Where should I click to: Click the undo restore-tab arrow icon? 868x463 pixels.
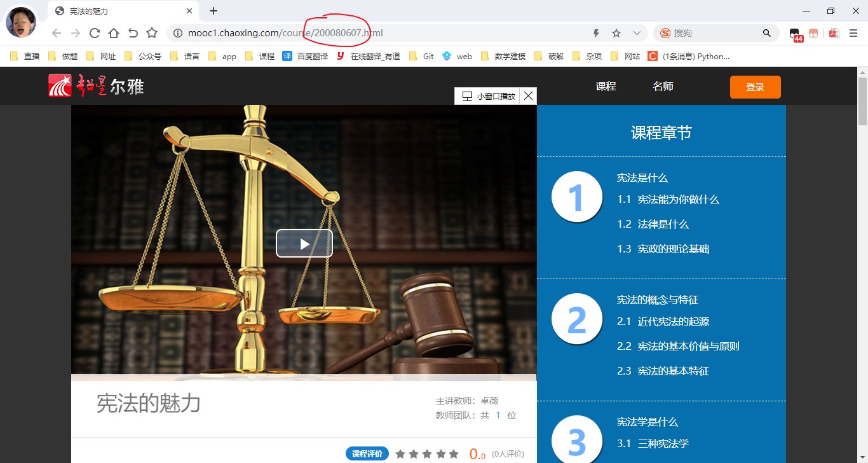click(133, 33)
